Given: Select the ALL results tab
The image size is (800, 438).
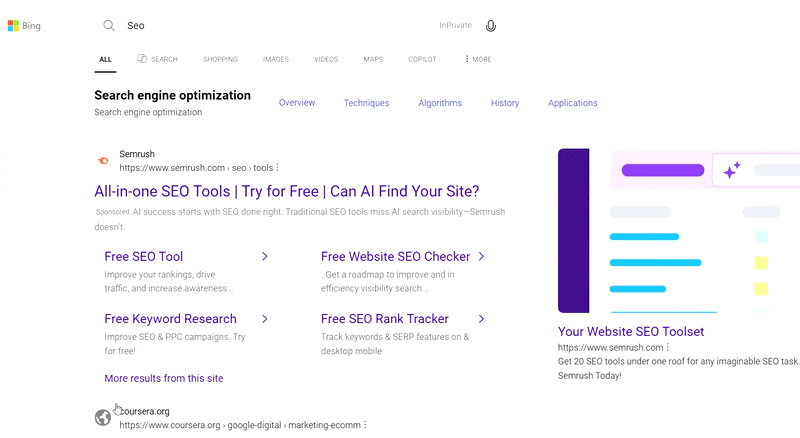Looking at the screenshot, I should 105,59.
